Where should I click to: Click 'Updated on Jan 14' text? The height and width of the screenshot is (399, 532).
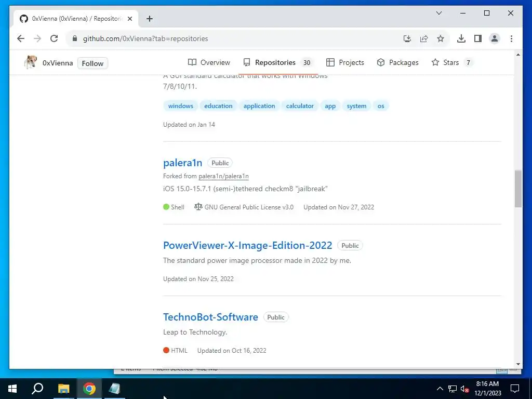189,125
